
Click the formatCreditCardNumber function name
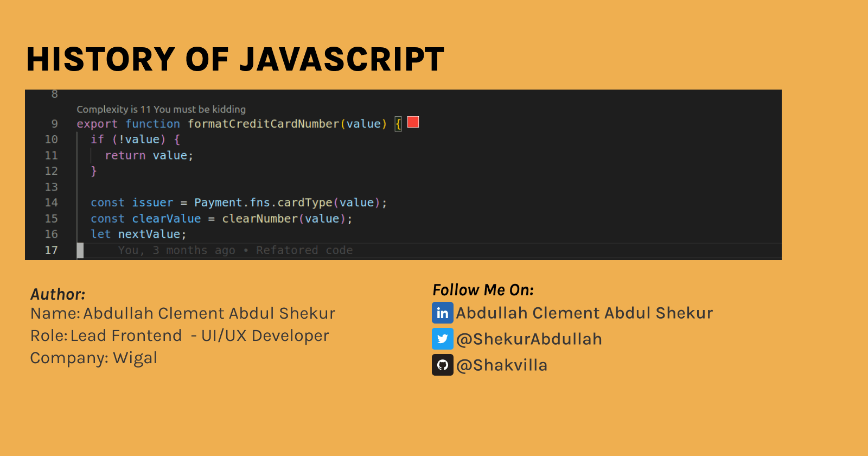[x=263, y=124]
